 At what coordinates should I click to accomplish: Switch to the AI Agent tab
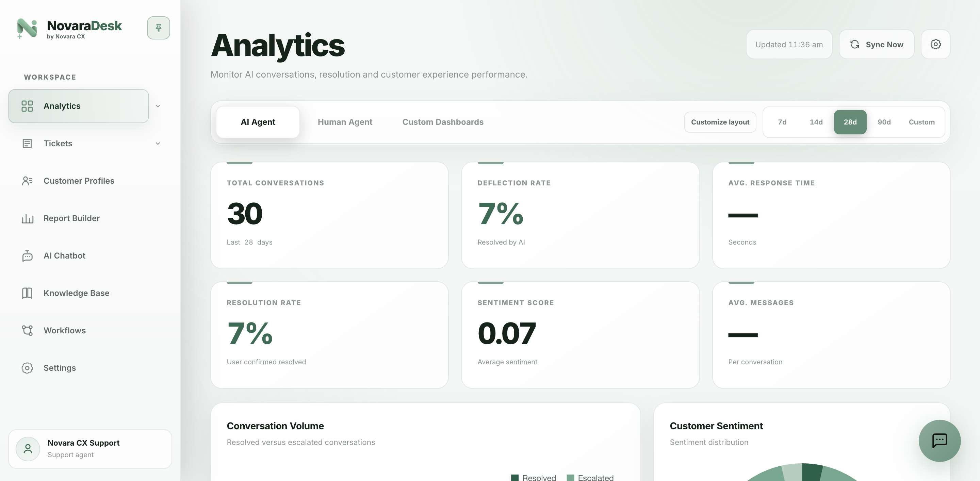coord(258,122)
